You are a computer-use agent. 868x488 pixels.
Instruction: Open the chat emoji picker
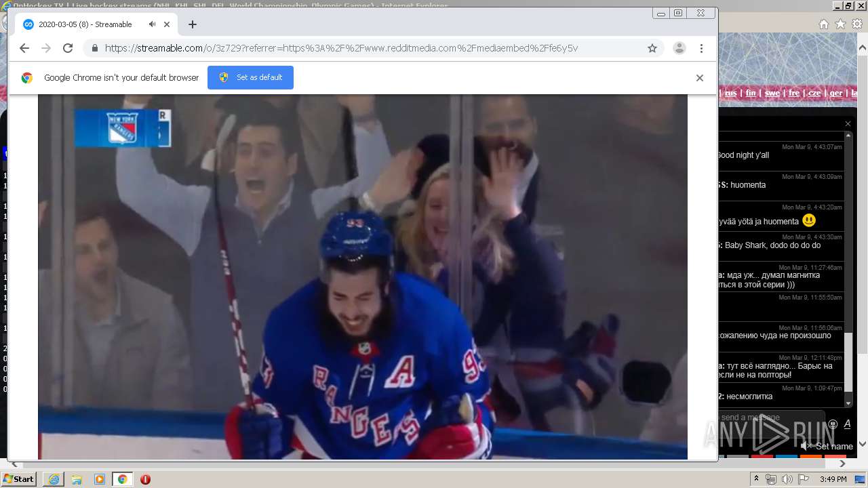(x=833, y=424)
